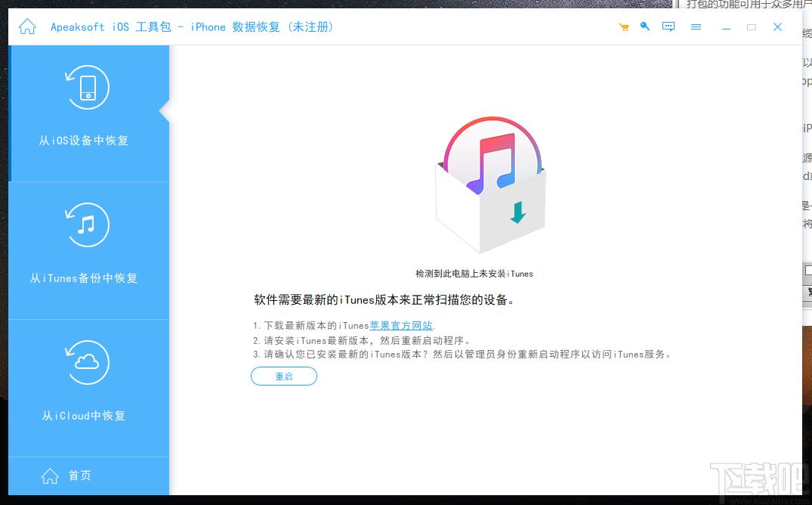Maximize the Apeaksoft window
The height and width of the screenshot is (505, 812).
(752, 27)
